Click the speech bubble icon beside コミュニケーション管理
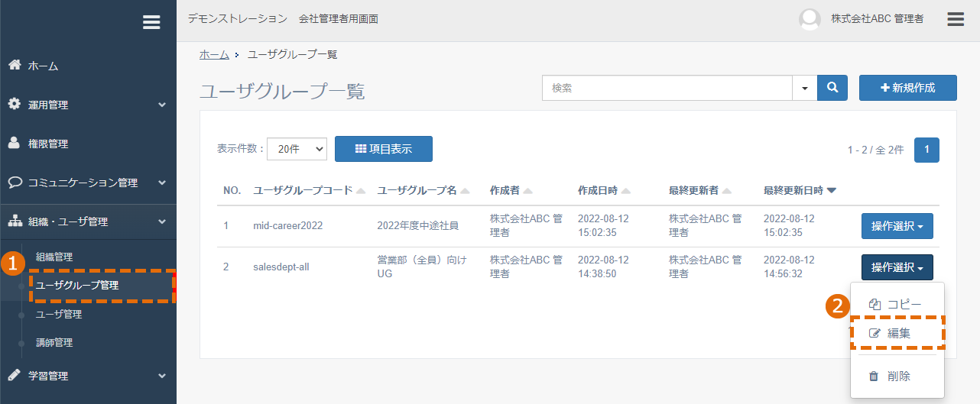 tap(15, 183)
